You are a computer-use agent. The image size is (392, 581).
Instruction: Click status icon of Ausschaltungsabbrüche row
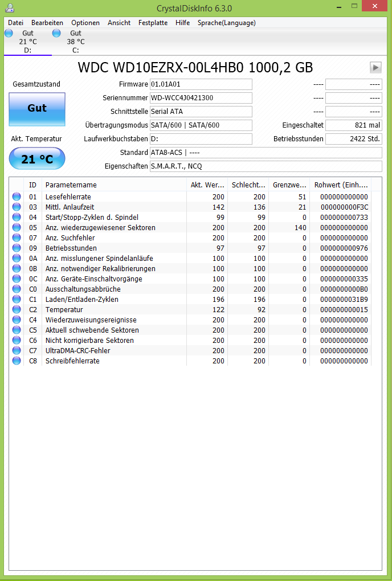(17, 289)
